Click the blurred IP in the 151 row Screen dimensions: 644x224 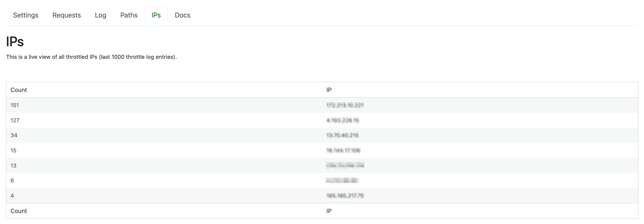[345, 105]
